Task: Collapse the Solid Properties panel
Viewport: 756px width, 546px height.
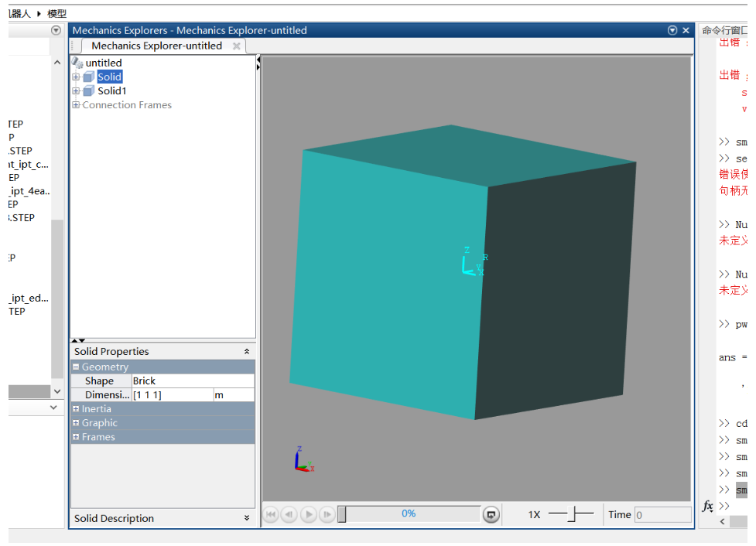Action: [x=247, y=351]
